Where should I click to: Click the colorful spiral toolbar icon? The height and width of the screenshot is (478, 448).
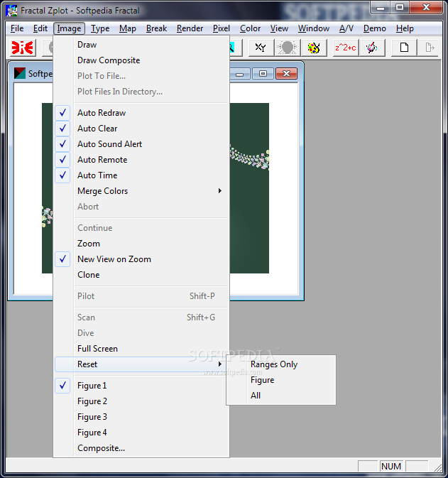coord(372,48)
